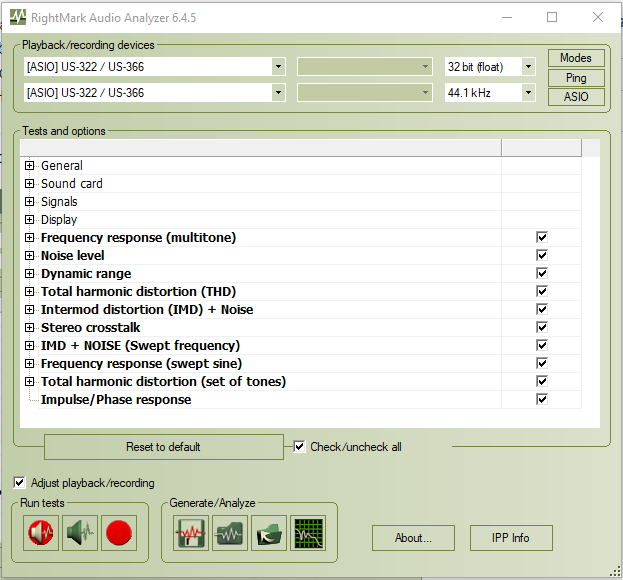Screen dimensions: 623x580
Task: Select the Stereo crosstalk row label
Action: click(x=91, y=327)
